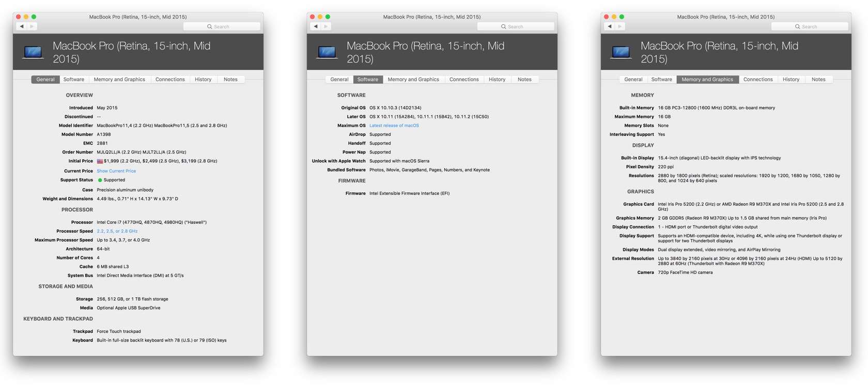Click the Built-in Memory value 16 GB PC3-12800
The height and width of the screenshot is (387, 868).
click(x=717, y=108)
